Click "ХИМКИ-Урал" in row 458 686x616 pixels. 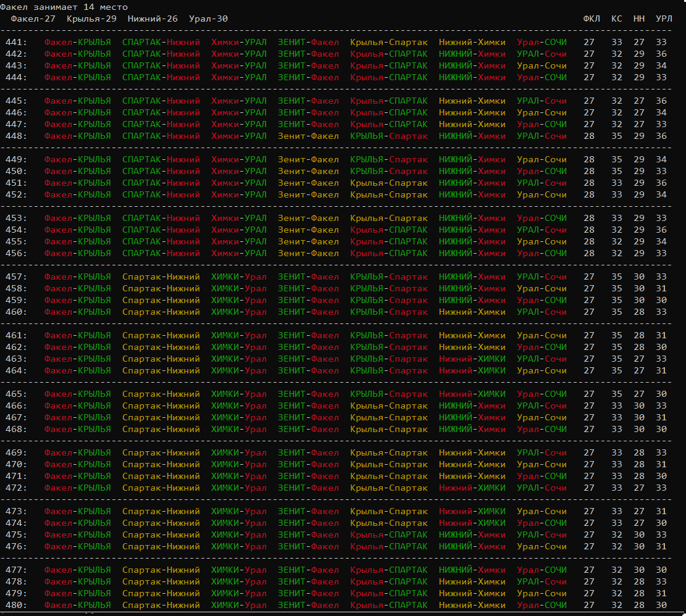pos(239,288)
